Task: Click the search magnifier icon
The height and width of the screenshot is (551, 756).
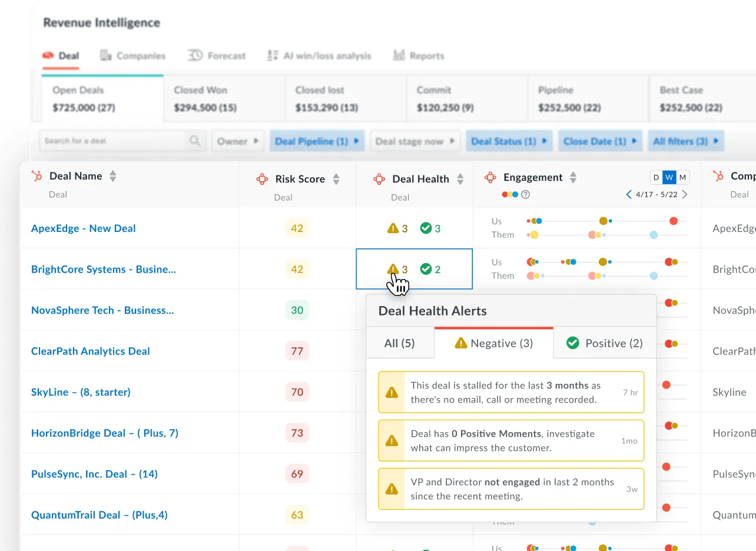Action: pyautogui.click(x=194, y=141)
